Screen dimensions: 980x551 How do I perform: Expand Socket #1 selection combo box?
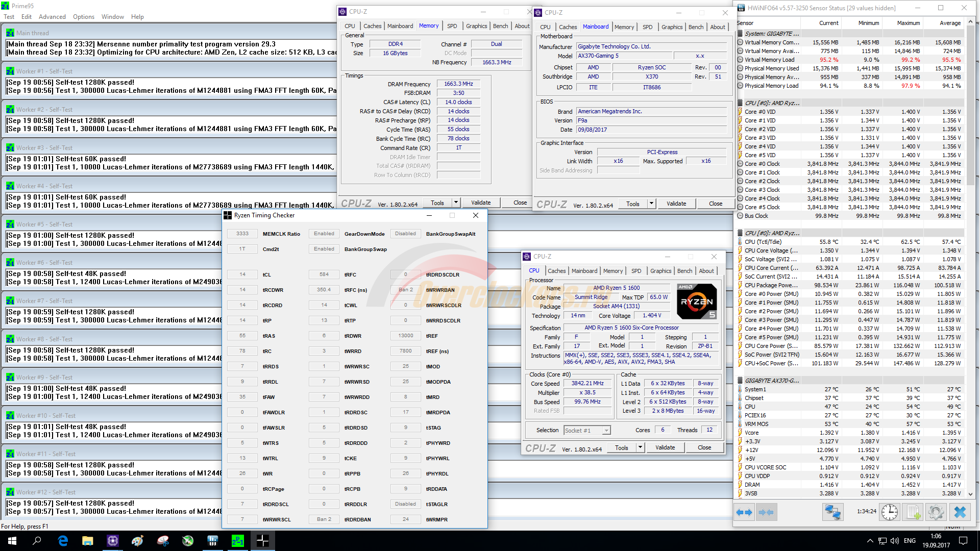click(x=606, y=431)
